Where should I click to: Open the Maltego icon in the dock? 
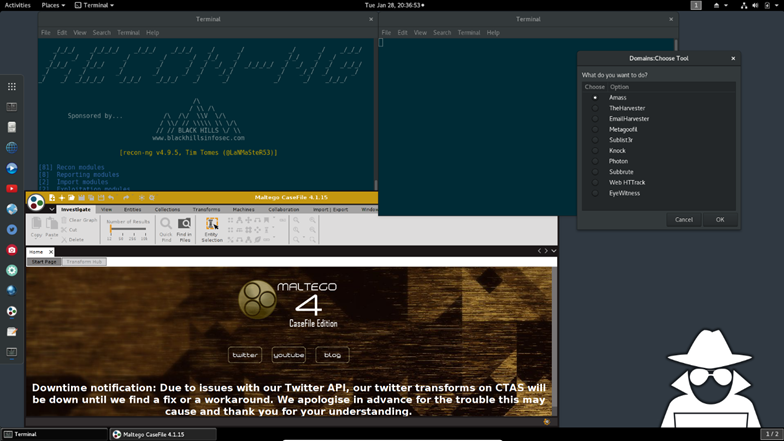tap(12, 311)
